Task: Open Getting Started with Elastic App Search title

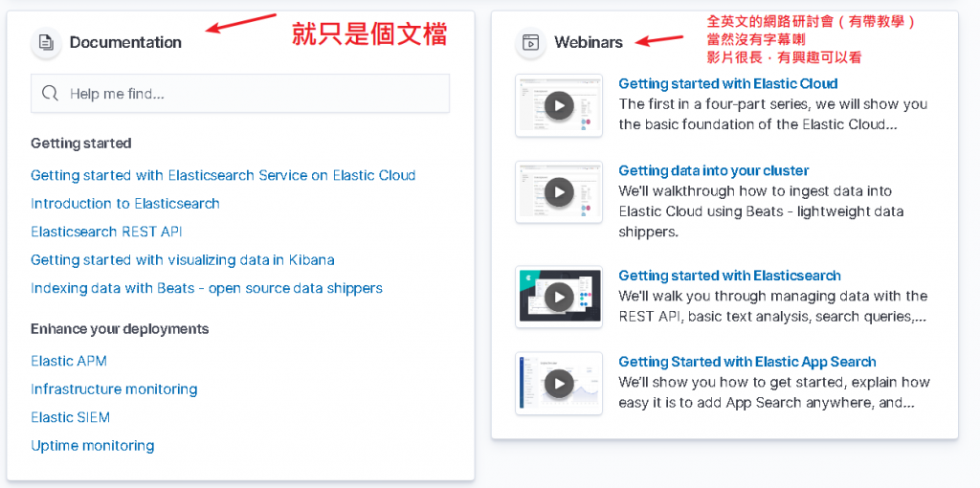Action: [x=746, y=362]
